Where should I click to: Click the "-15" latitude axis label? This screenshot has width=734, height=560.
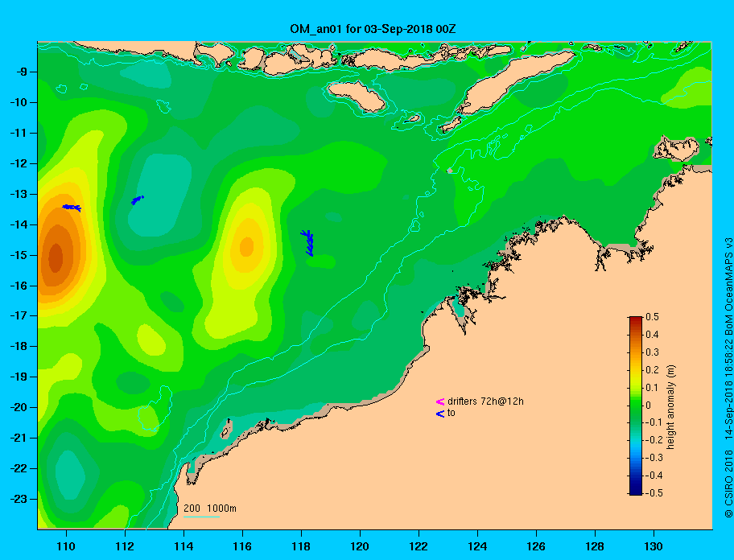[x=20, y=255]
